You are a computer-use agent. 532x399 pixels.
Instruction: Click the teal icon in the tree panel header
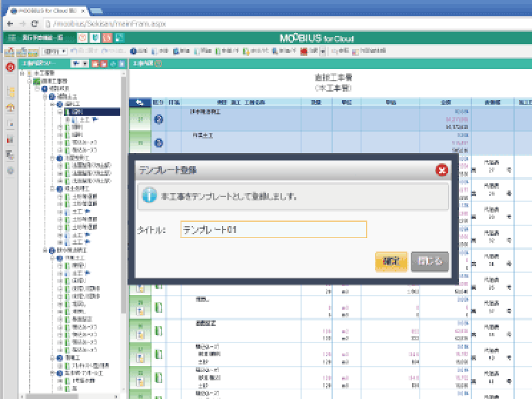point(113,64)
